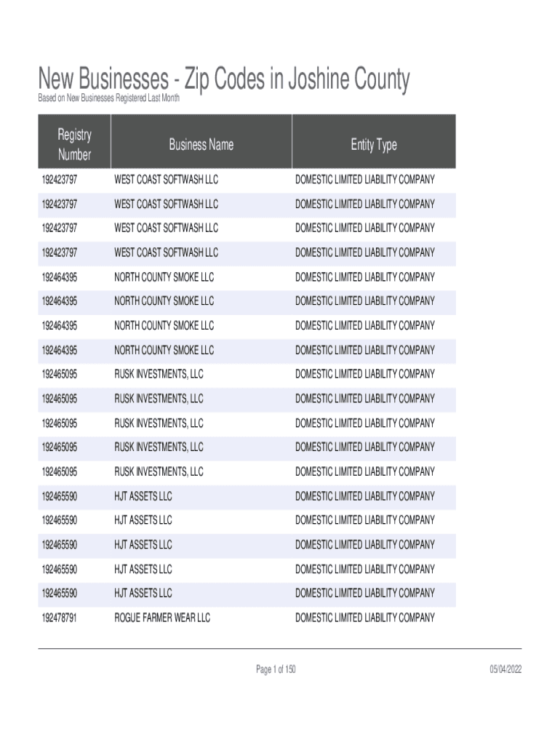Viewport: 560px width, 745px height.
Task: Click the subtitle about businesses registered last month
Action: click(x=108, y=98)
